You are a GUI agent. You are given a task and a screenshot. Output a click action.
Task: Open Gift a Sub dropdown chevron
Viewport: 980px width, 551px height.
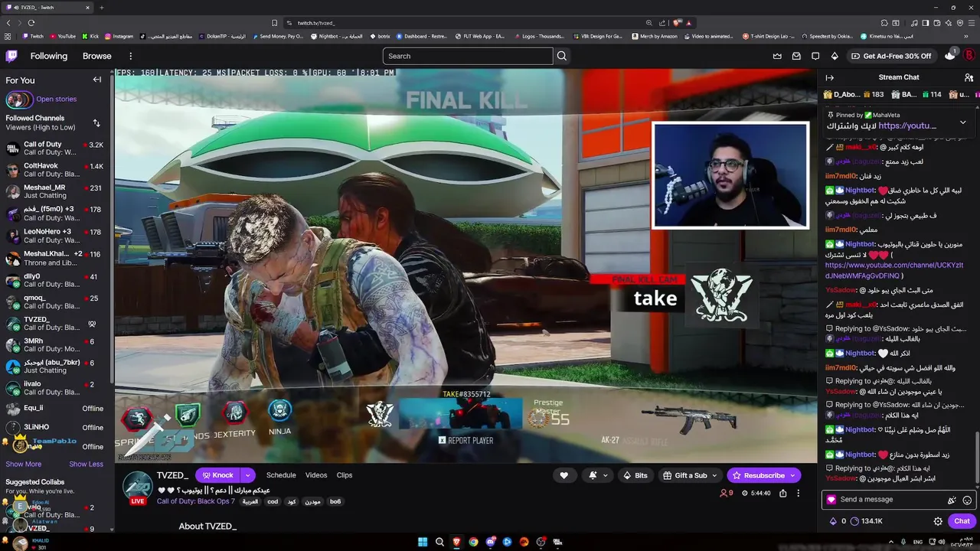[x=715, y=475]
